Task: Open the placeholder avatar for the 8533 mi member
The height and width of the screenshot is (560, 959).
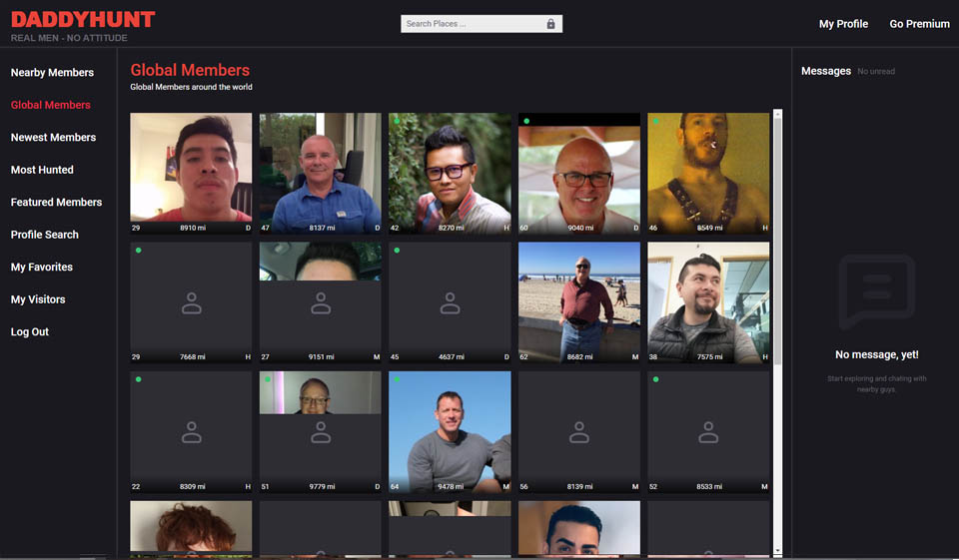Action: pos(708,433)
